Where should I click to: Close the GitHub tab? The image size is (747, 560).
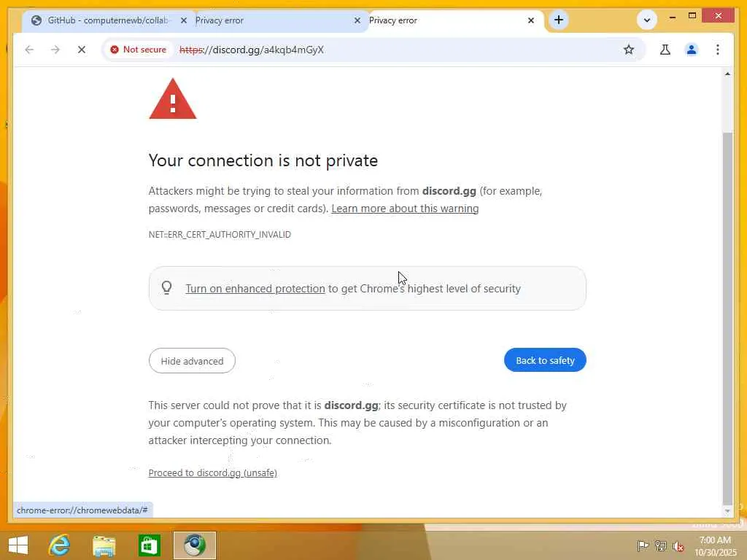[183, 20]
